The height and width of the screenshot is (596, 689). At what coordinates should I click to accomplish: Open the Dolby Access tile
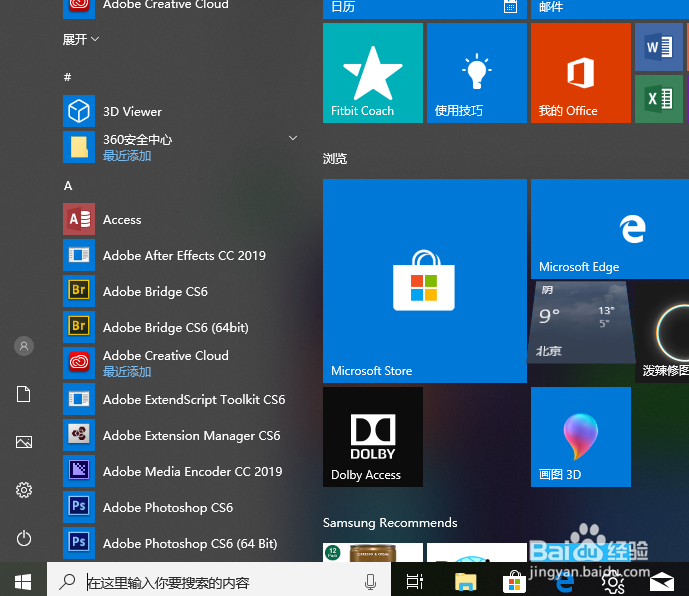[373, 437]
